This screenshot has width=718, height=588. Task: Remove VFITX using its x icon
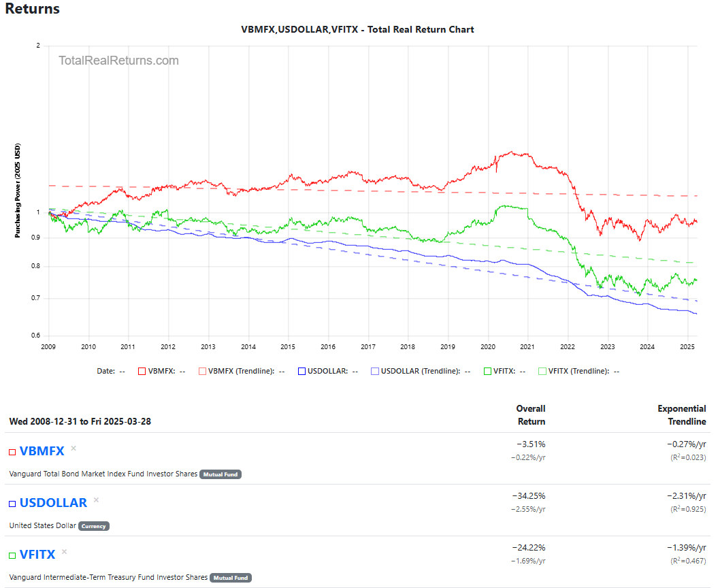pos(64,552)
